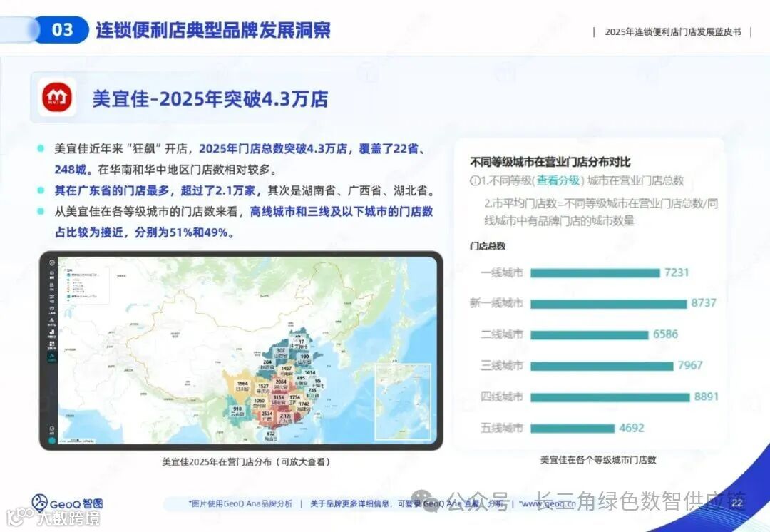Click the 连锁便利店典型品牌发展洞察 section title
This screenshot has height=532, width=770.
tap(212, 30)
